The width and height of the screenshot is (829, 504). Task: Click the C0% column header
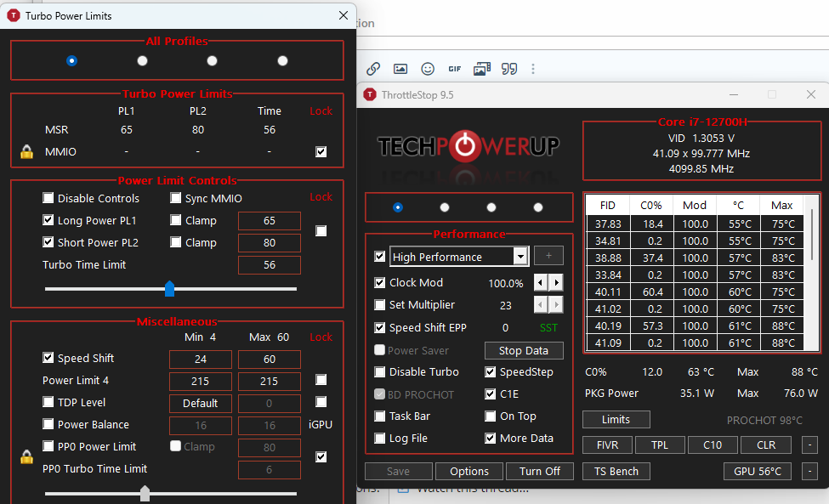pos(650,205)
